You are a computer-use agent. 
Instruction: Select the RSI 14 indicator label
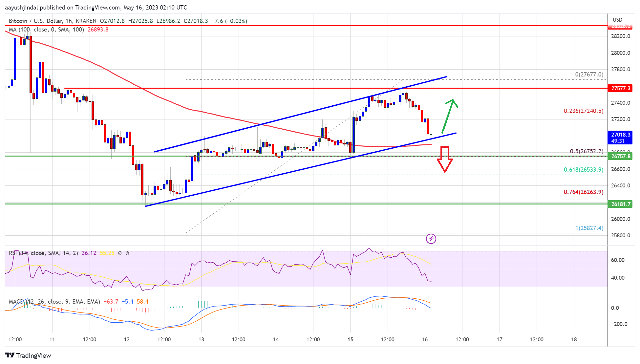point(43,253)
